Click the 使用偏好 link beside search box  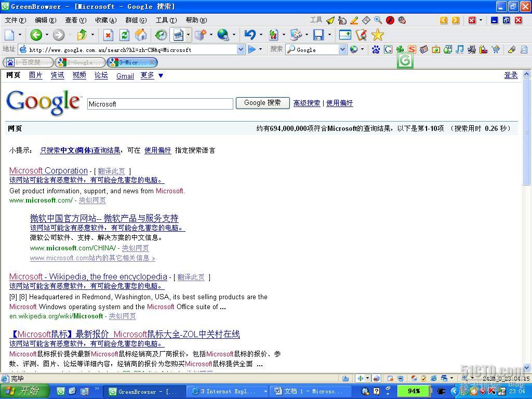tap(340, 103)
